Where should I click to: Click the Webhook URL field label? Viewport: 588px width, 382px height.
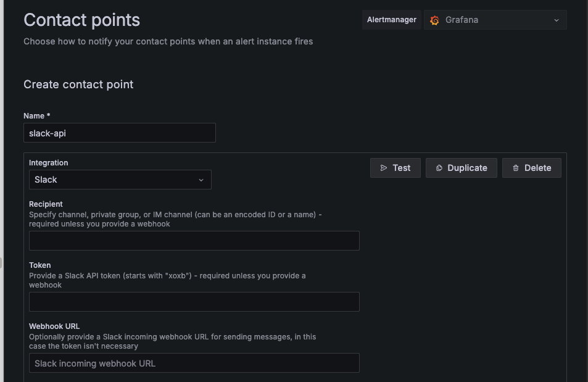tap(54, 326)
